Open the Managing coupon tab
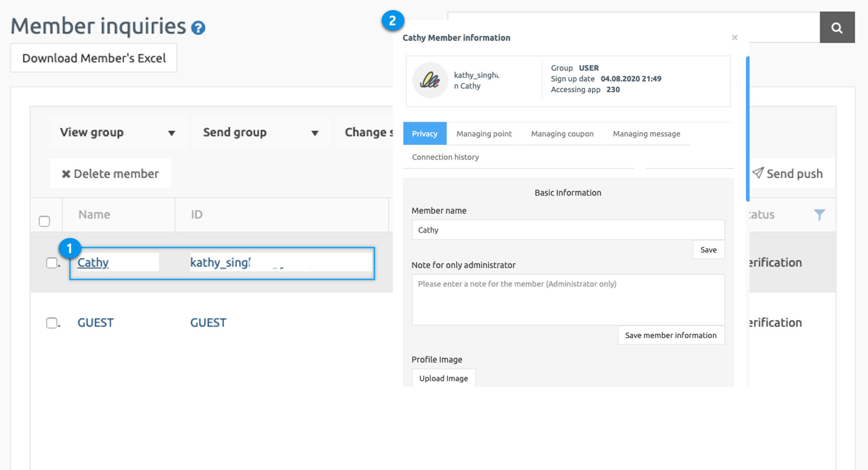 (x=562, y=134)
